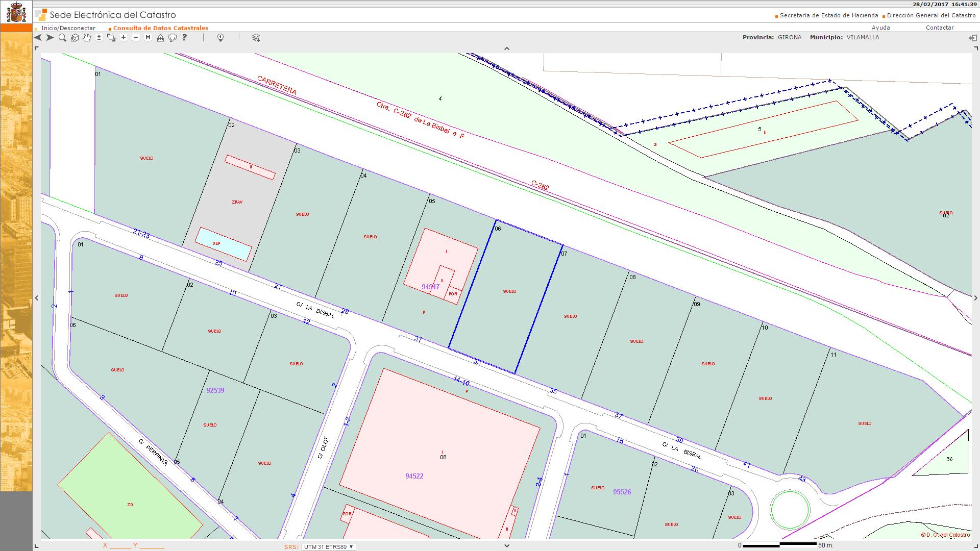
Task: Pan map left using edge chevron
Action: (37, 298)
